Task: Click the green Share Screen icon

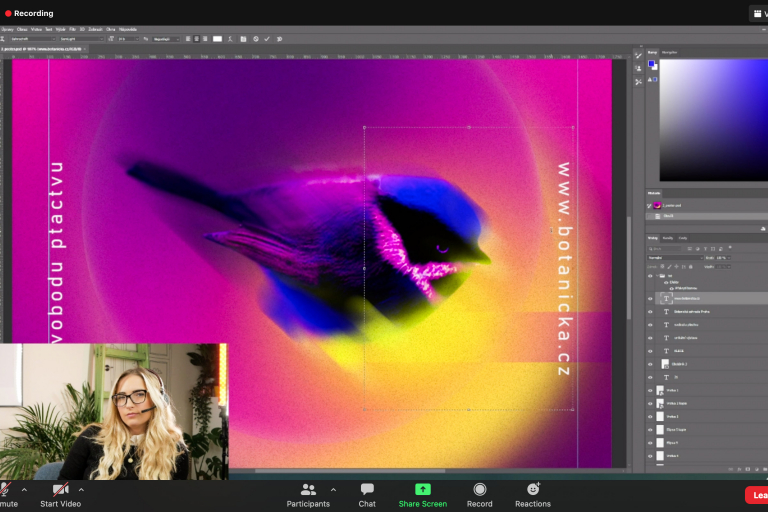Action: [423, 489]
